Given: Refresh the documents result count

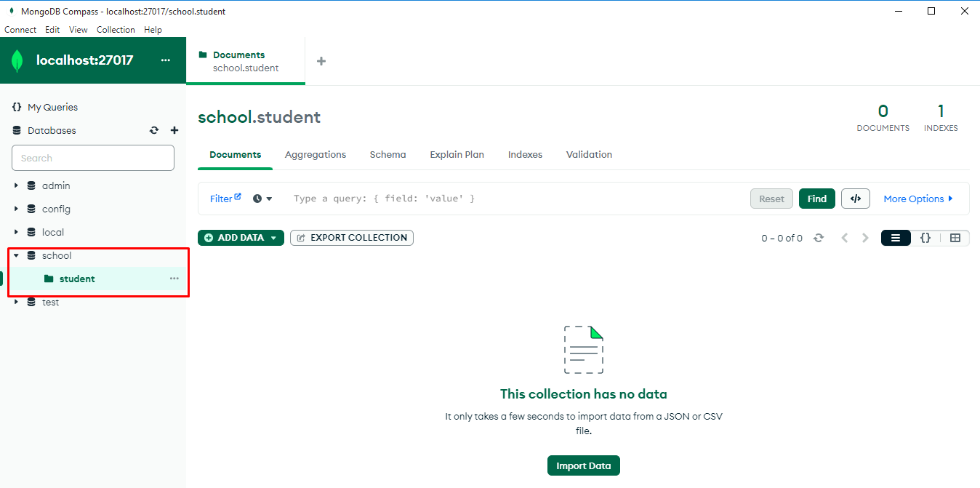Looking at the screenshot, I should 819,238.
